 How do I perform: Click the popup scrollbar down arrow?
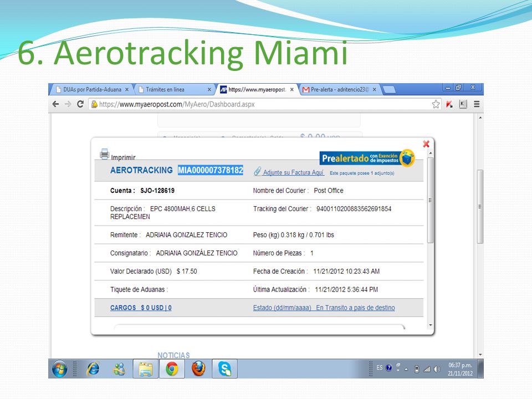431,325
